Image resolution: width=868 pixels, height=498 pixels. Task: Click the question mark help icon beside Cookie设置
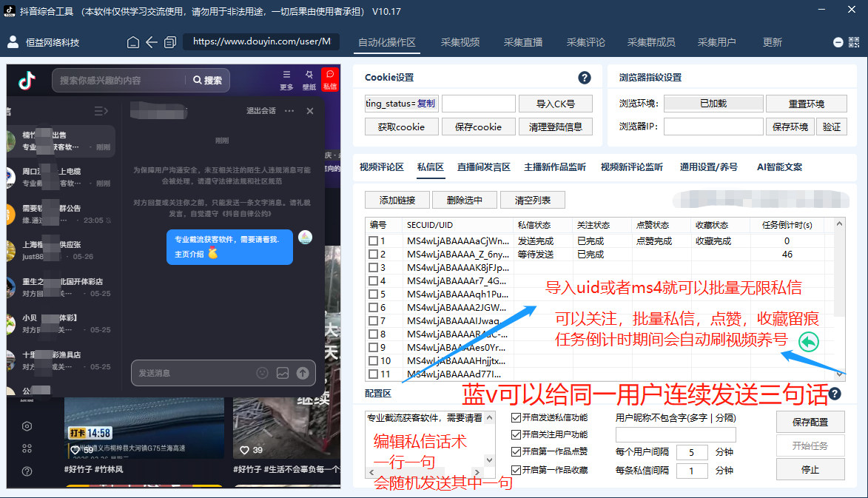584,77
